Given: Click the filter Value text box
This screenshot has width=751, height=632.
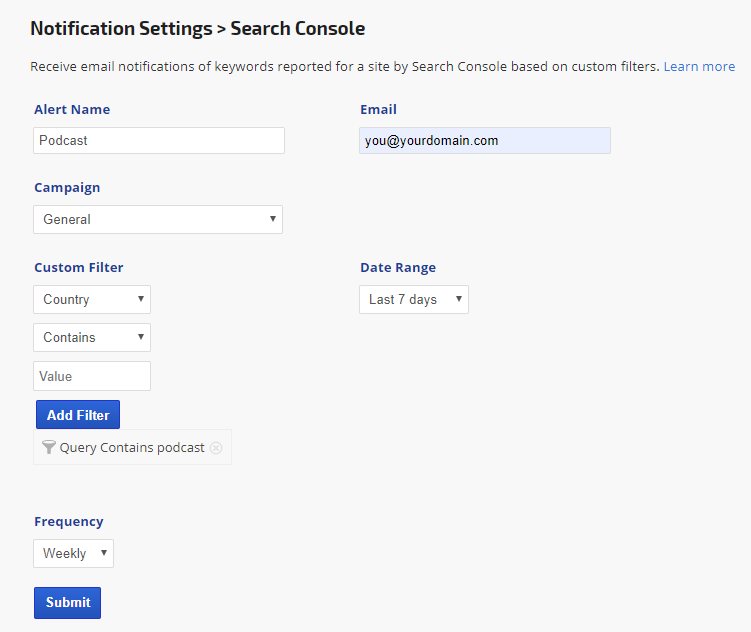Looking at the screenshot, I should pos(92,376).
